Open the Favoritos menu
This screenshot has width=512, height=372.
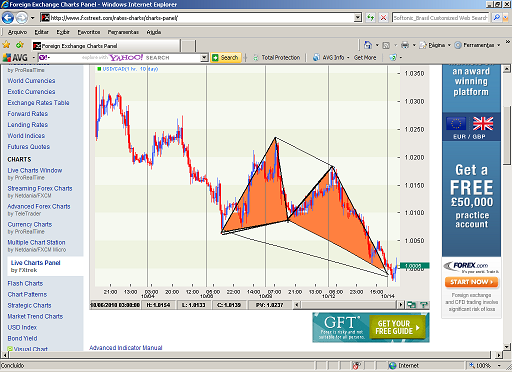point(89,32)
